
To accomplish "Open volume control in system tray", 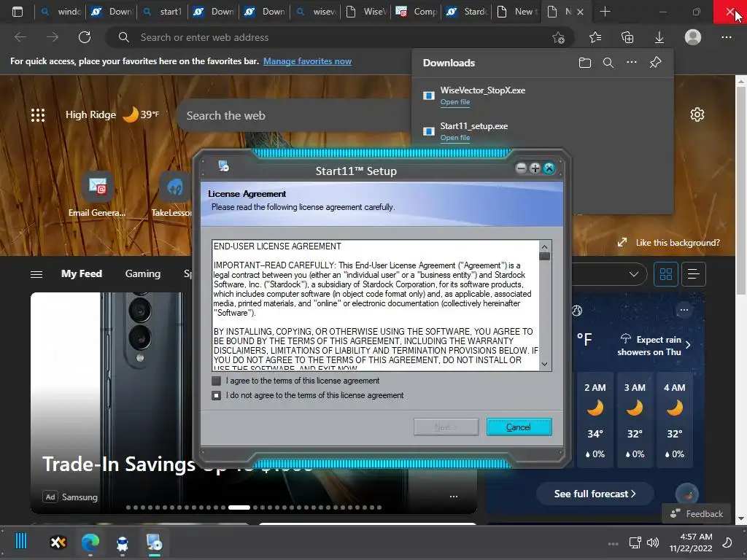I will click(x=653, y=542).
